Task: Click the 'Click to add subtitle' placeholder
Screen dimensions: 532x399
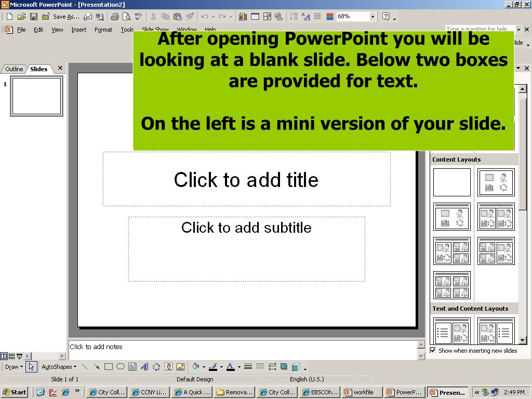Action: 247,249
